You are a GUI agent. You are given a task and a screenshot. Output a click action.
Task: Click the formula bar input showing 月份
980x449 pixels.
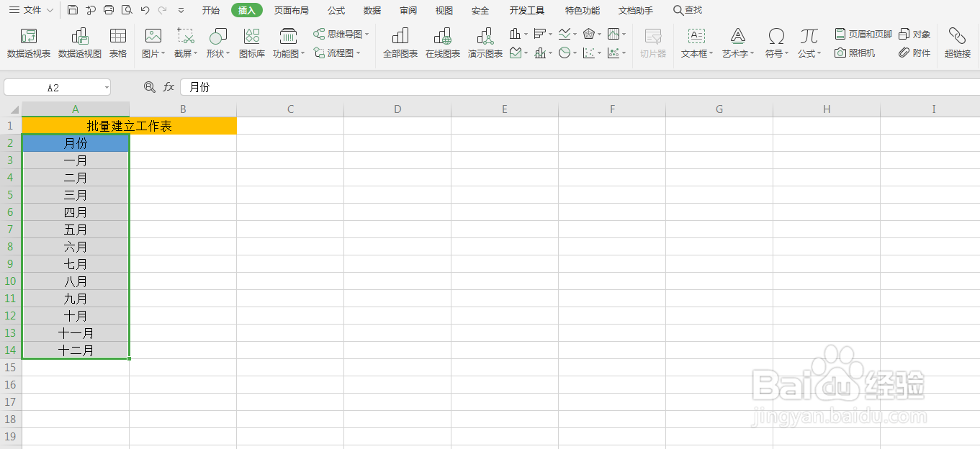point(580,87)
